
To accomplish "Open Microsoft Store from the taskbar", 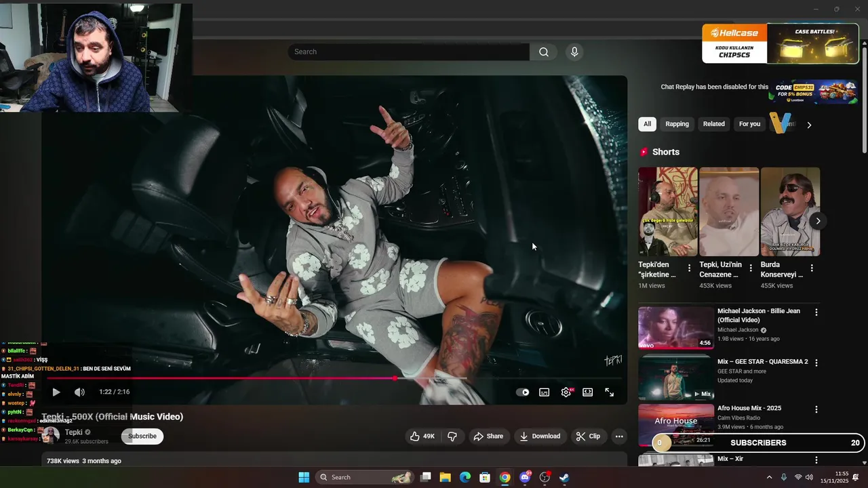I will point(485,477).
